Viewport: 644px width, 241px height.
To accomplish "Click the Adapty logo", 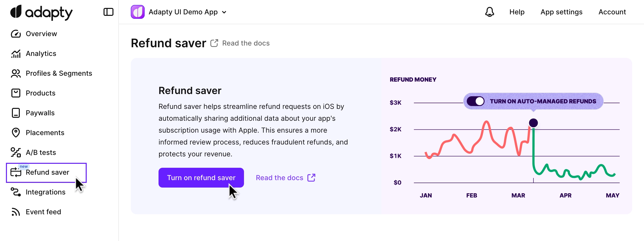I will [x=41, y=12].
